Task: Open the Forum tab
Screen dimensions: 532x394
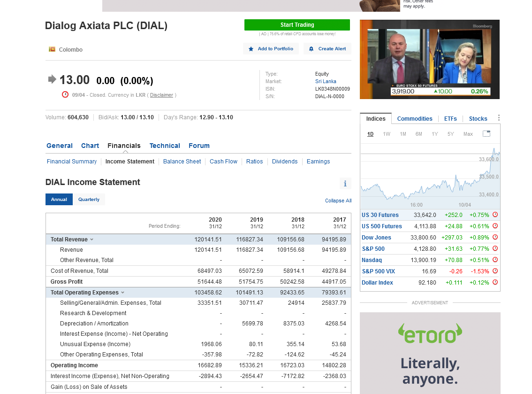Action: 199,146
